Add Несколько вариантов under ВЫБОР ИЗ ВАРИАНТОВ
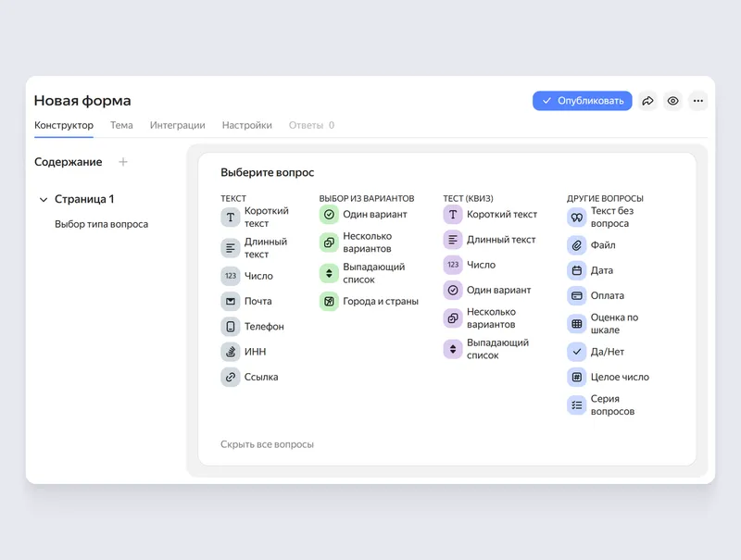This screenshot has height=560, width=741. tap(356, 243)
